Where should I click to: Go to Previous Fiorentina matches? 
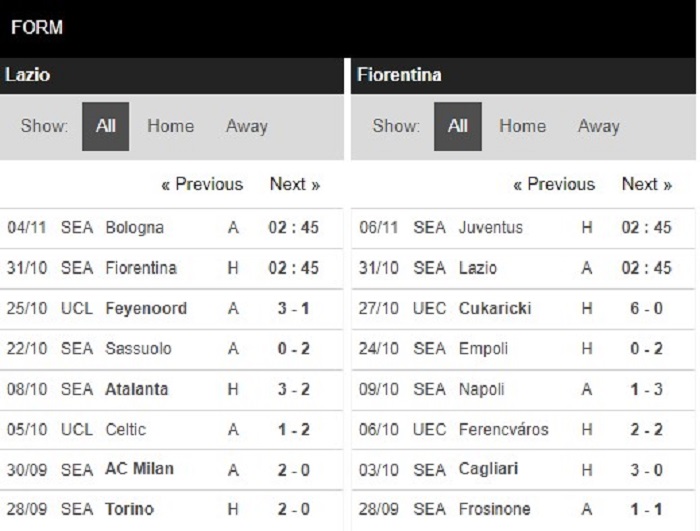click(x=554, y=184)
